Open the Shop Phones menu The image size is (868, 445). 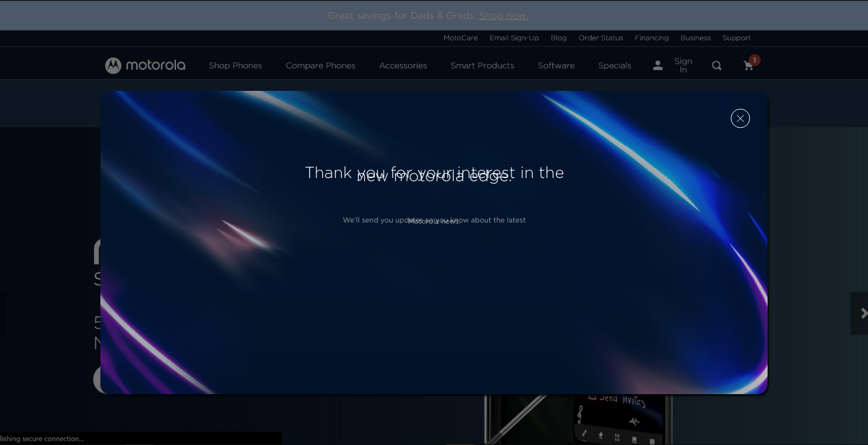(x=235, y=65)
